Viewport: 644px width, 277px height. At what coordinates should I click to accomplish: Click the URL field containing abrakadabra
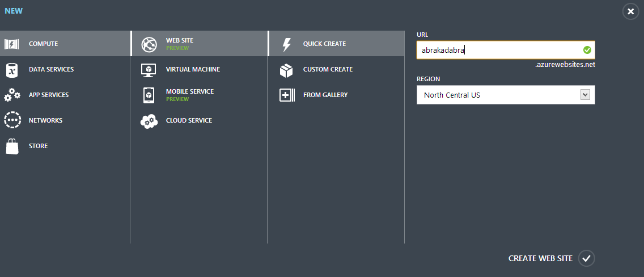click(x=506, y=50)
